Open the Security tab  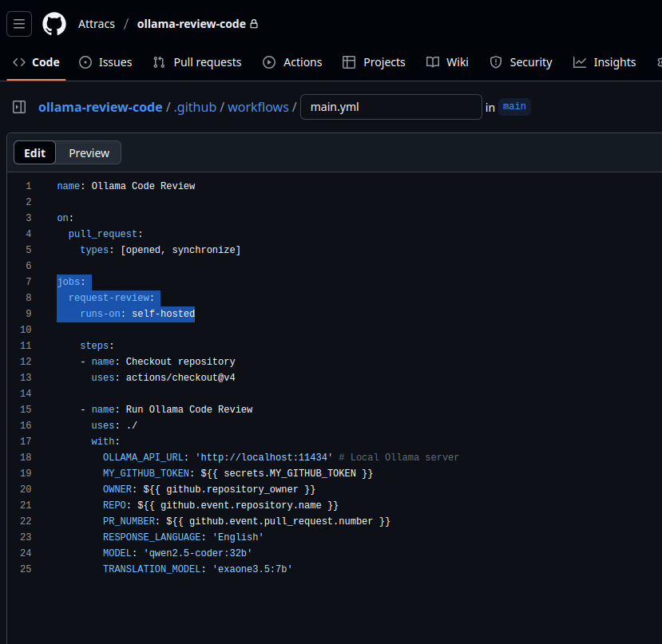[x=521, y=62]
